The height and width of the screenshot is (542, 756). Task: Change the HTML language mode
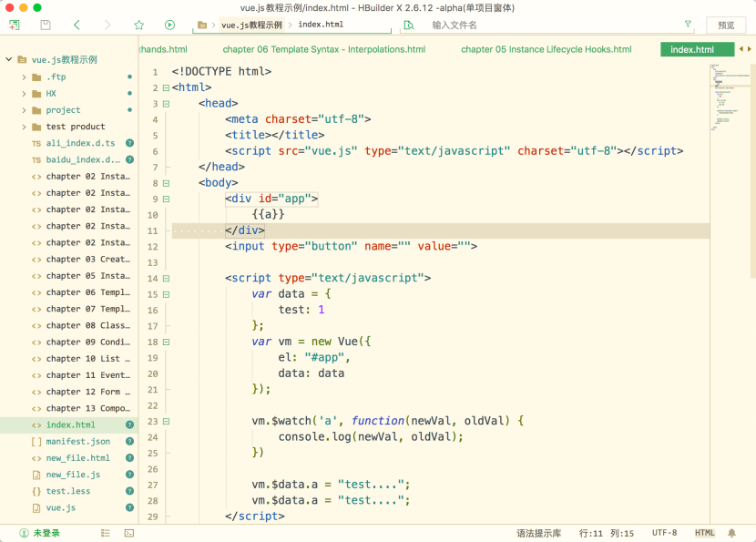[704, 533]
